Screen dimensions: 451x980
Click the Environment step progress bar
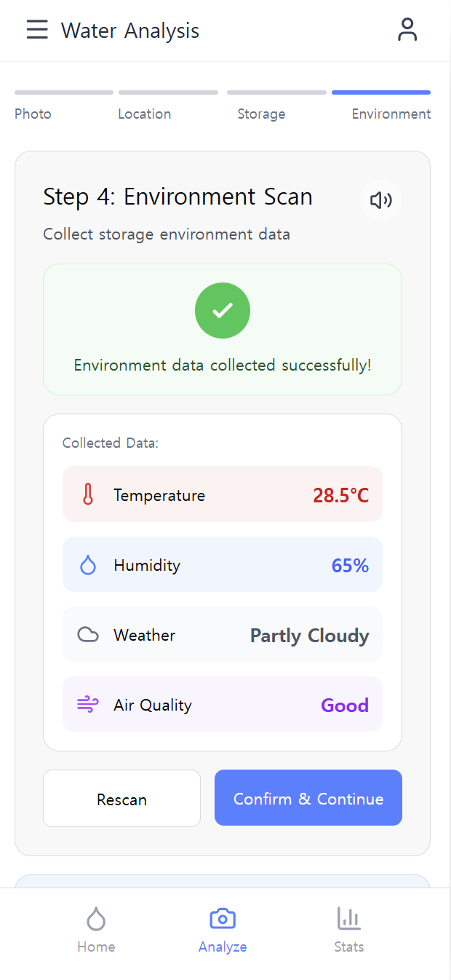click(x=381, y=92)
